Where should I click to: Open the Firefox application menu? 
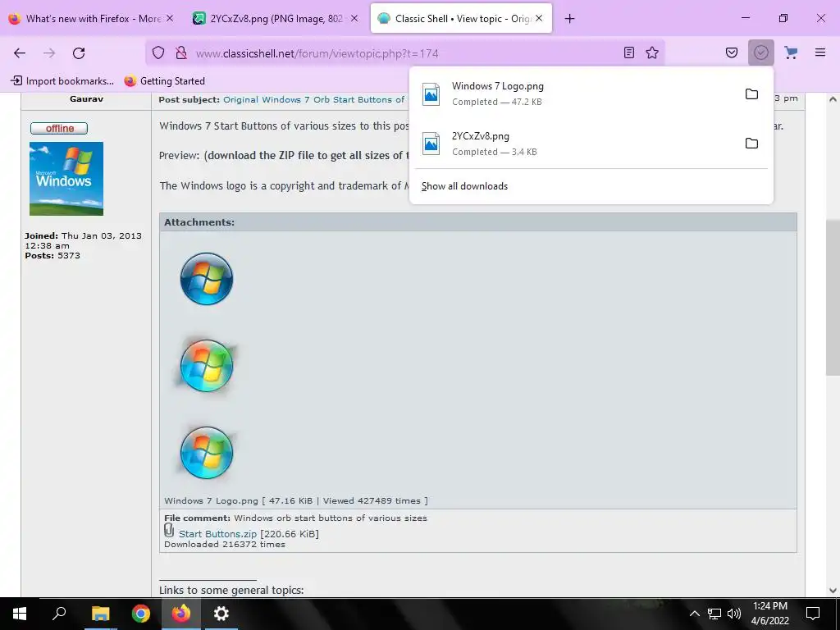tap(820, 52)
